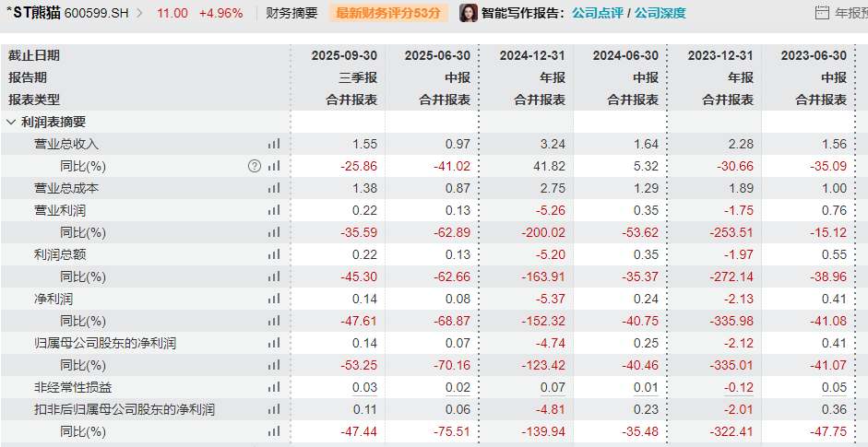Click chart icon in 净利润 row
868x447 pixels.
point(273,299)
